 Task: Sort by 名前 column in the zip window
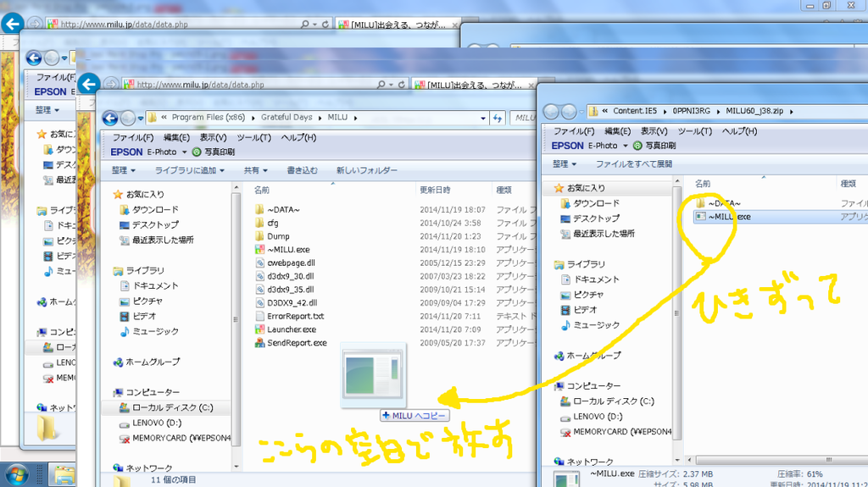point(703,183)
